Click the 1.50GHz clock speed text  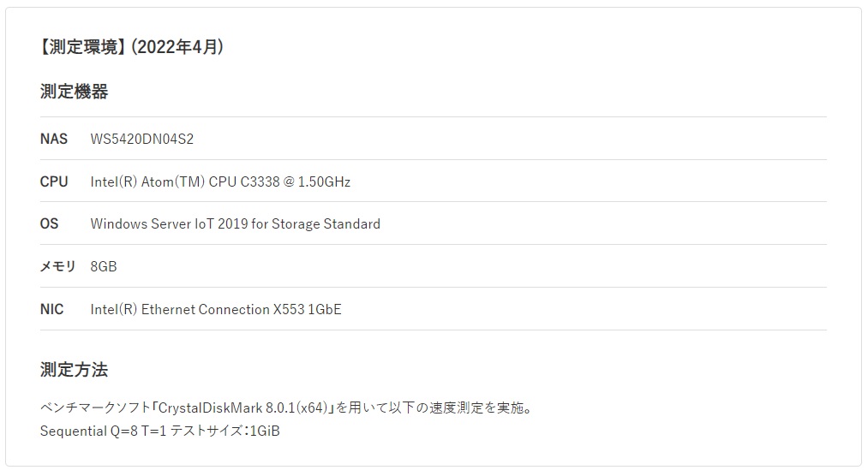coord(325,181)
